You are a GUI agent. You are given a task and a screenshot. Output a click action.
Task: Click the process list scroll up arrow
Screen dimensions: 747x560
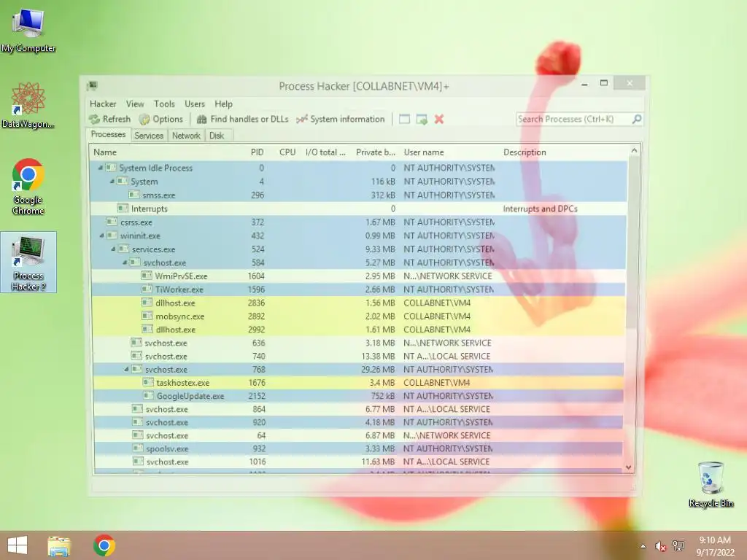pyautogui.click(x=634, y=150)
